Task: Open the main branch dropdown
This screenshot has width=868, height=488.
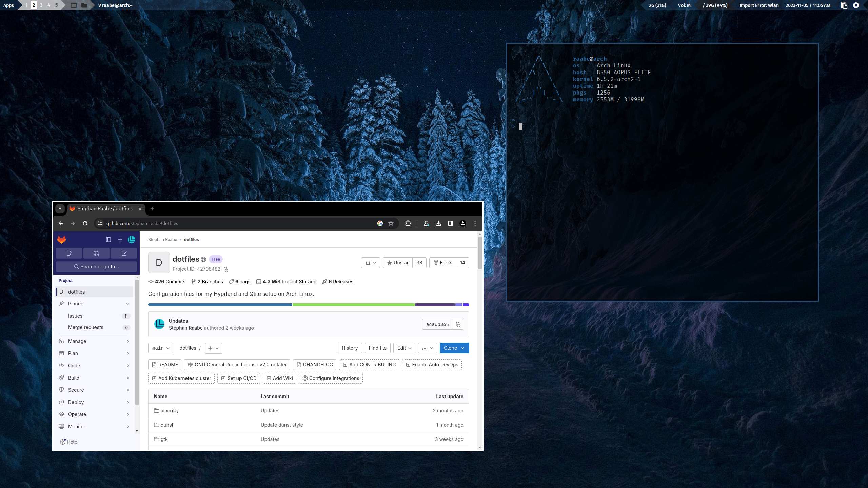Action: coord(160,348)
